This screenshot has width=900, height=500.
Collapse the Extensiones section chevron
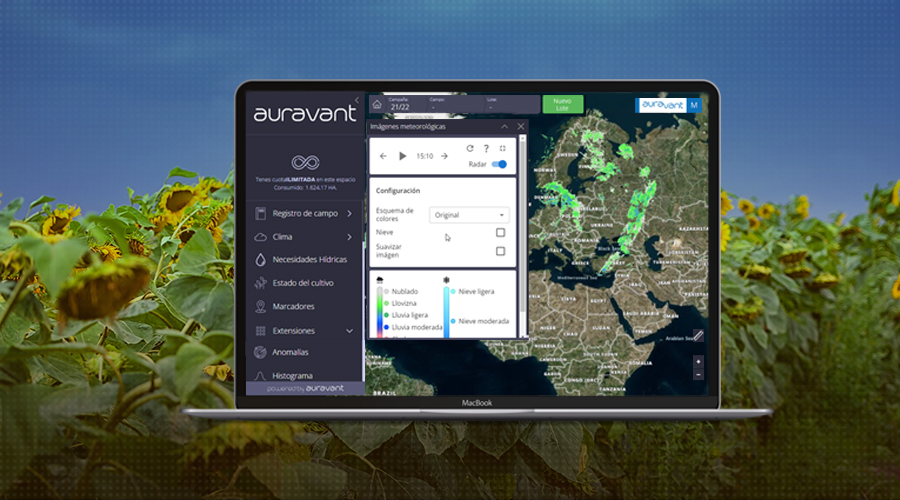(350, 331)
